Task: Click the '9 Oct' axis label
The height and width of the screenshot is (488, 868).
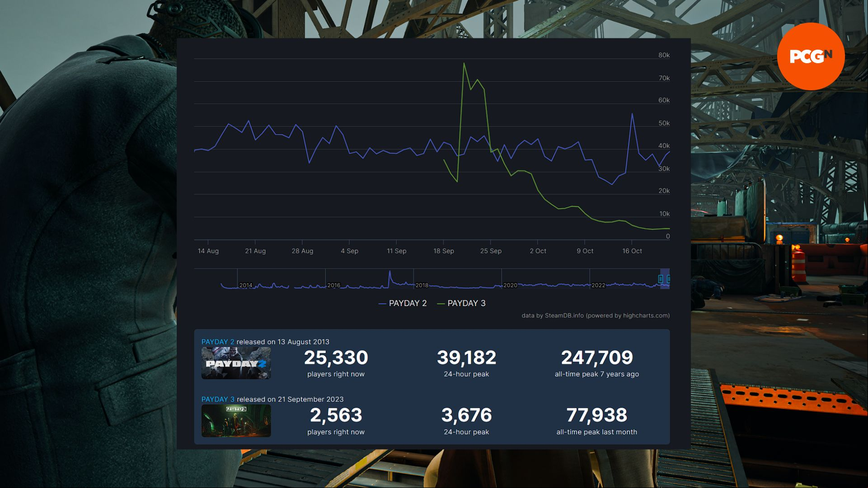Action: pyautogui.click(x=585, y=251)
